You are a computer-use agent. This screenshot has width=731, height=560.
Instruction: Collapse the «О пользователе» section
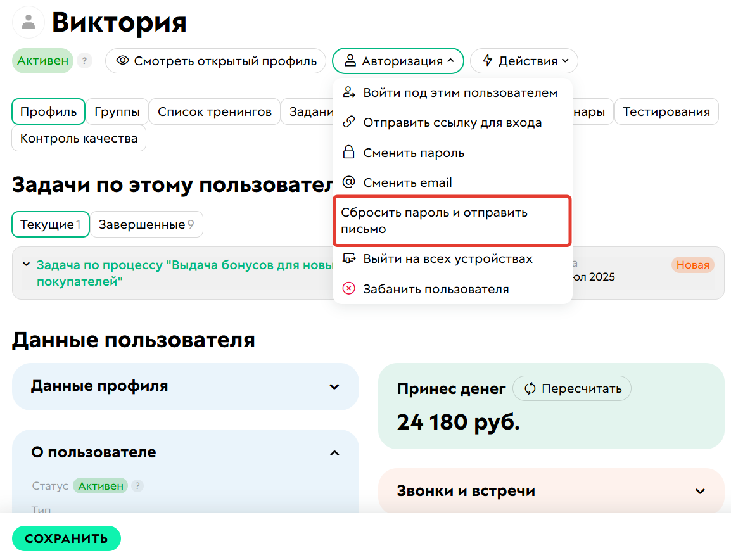click(x=334, y=452)
